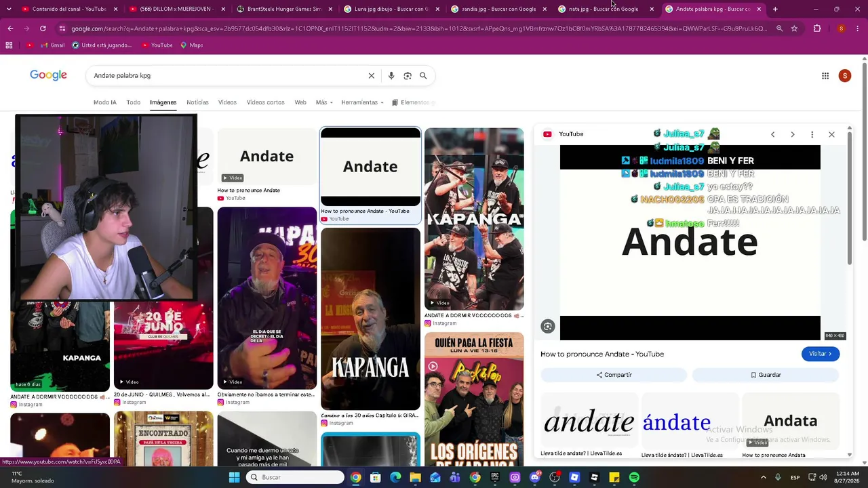This screenshot has width=868, height=488.
Task: Open the Gmail bookmark
Action: point(52,45)
